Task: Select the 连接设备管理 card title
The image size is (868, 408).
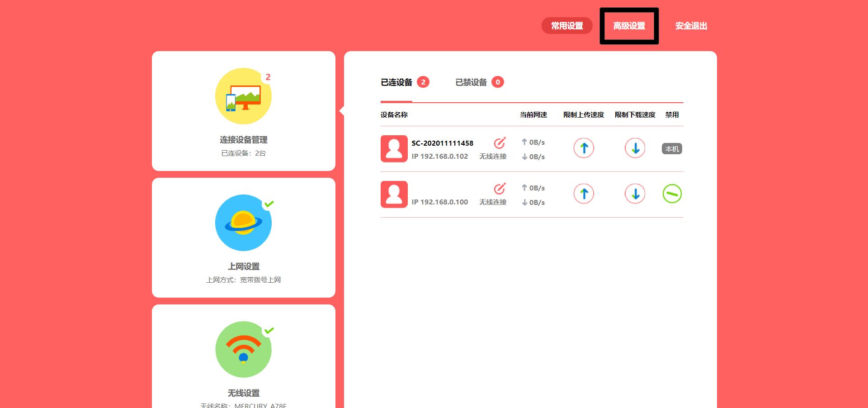Action: coord(243,140)
